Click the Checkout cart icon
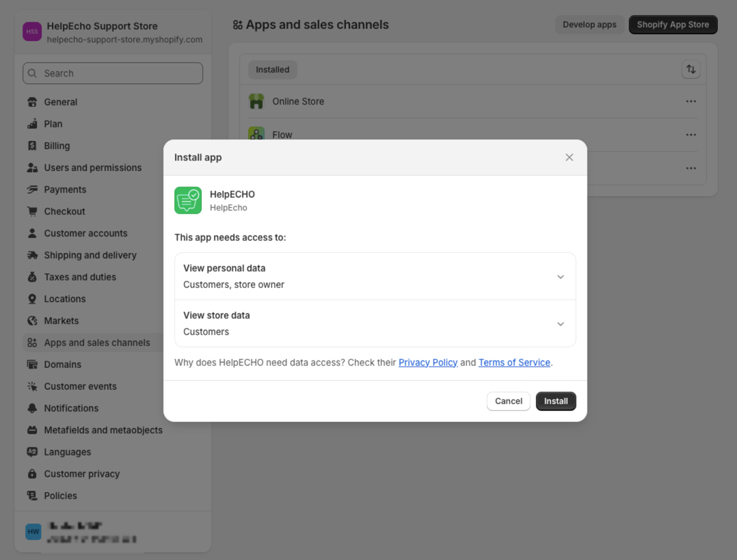Image resolution: width=737 pixels, height=560 pixels. click(x=32, y=211)
